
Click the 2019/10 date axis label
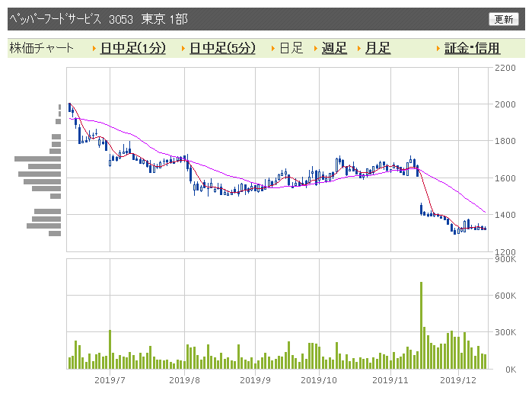[x=319, y=380]
